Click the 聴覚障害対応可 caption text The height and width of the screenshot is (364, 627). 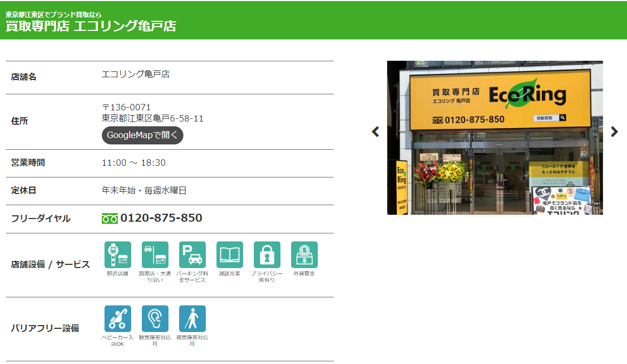[155, 341]
